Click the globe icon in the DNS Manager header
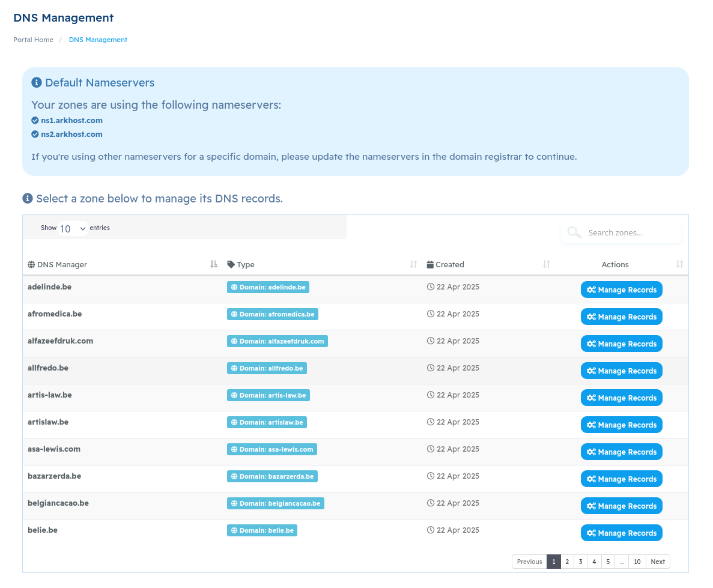713x588 pixels. click(x=31, y=265)
